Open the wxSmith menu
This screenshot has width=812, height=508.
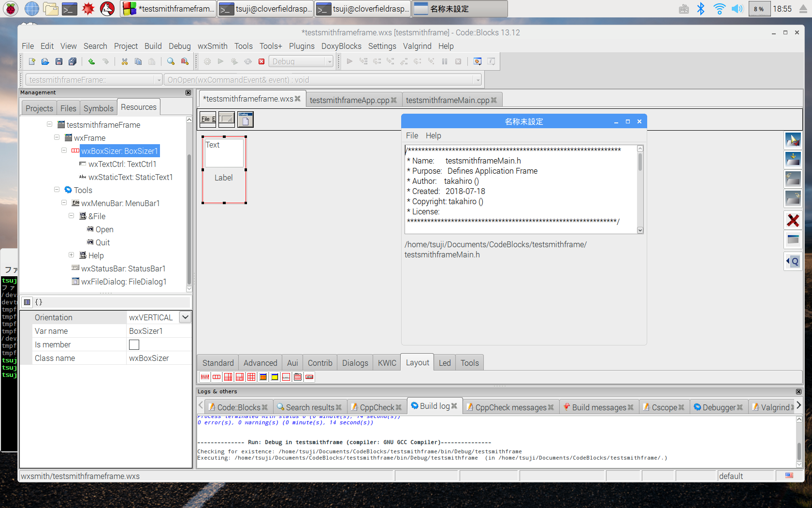click(212, 46)
